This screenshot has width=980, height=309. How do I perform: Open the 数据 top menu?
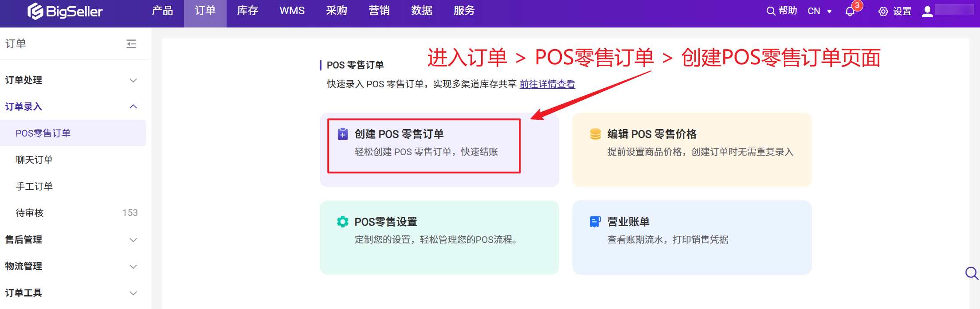[422, 11]
